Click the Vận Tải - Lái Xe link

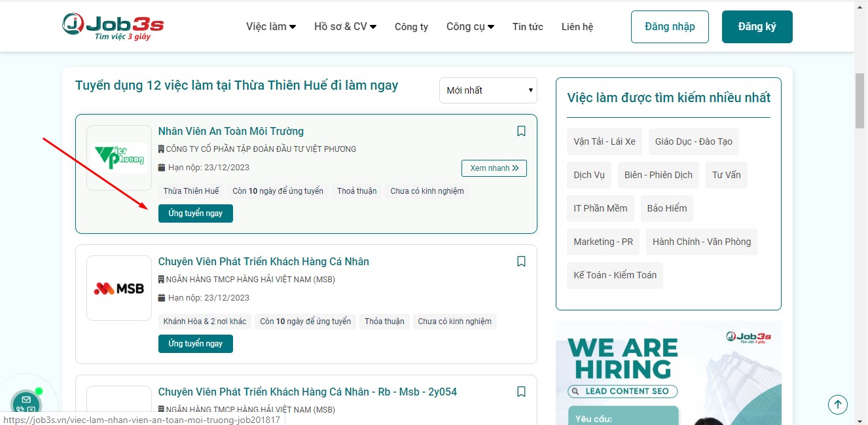[x=604, y=141]
